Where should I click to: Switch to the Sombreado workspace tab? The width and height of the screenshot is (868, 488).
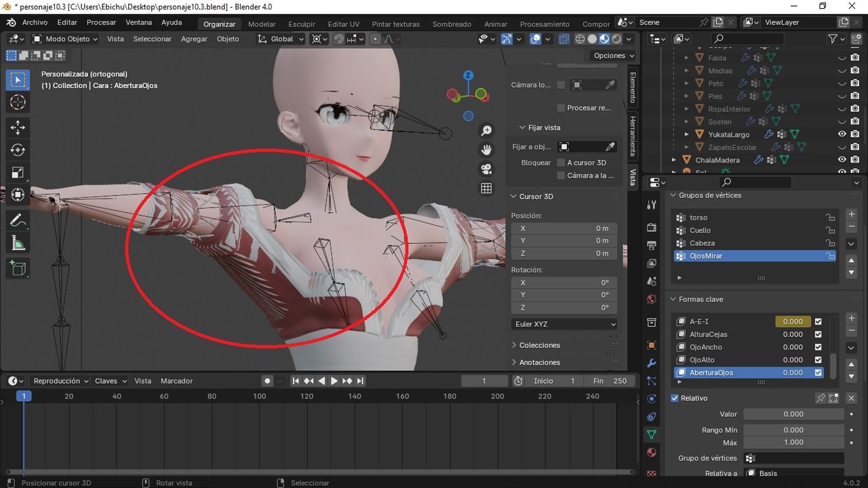click(452, 24)
